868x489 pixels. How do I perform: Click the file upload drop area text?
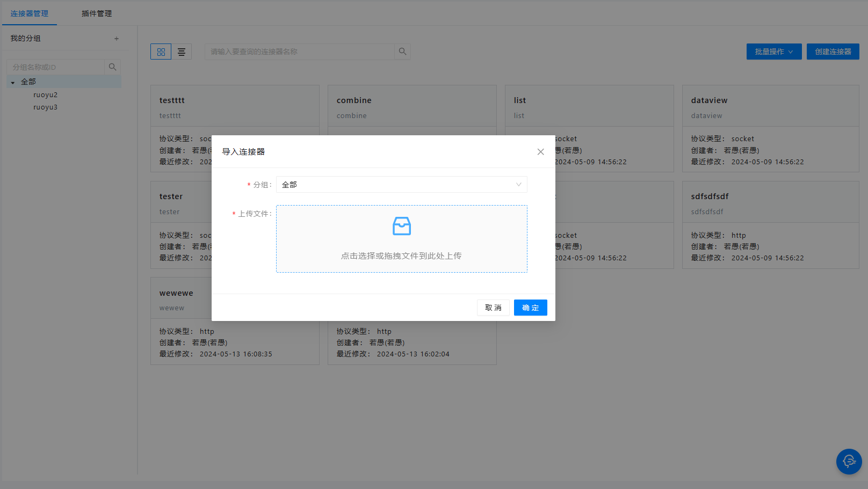coord(401,256)
